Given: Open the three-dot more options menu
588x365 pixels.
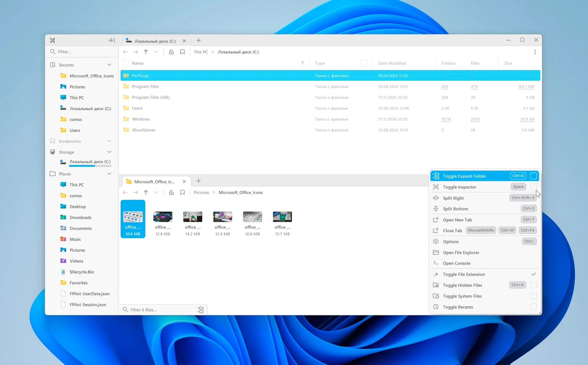Looking at the screenshot, I should click(535, 52).
